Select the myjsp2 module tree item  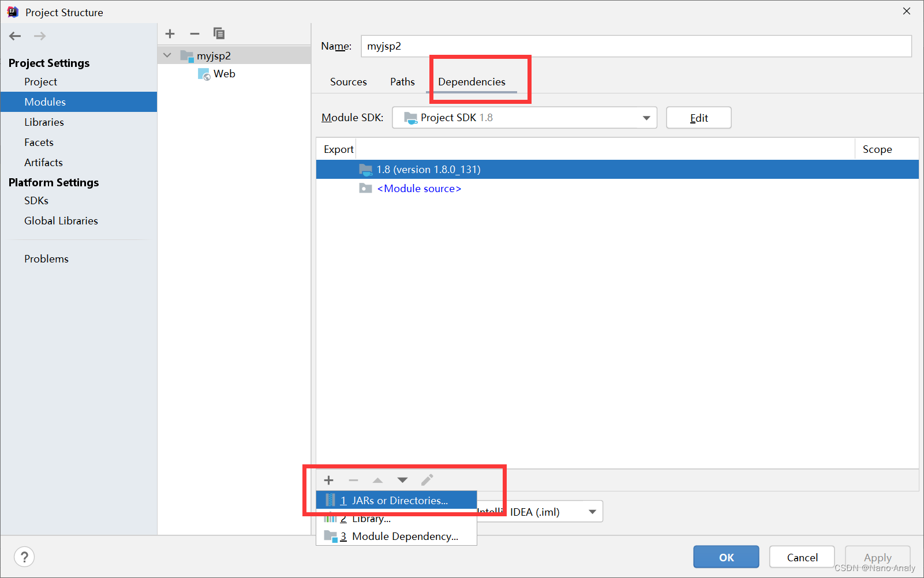point(234,56)
